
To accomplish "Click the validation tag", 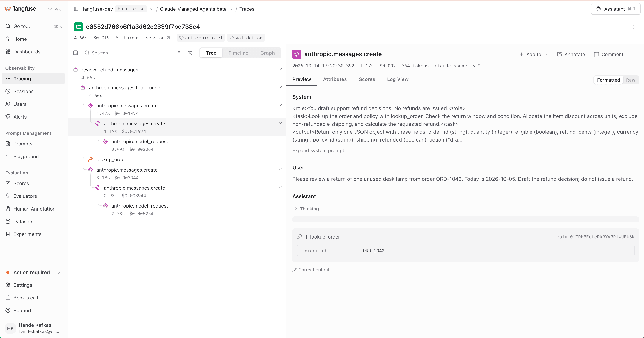I will point(246,38).
